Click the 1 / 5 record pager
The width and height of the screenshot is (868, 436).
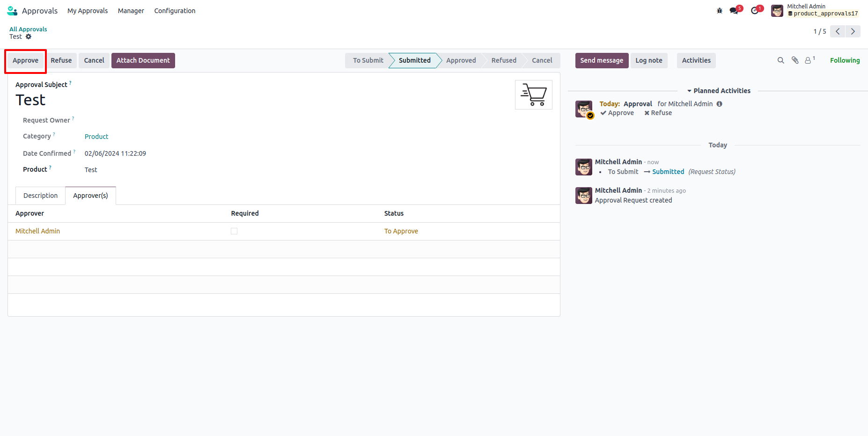(820, 31)
